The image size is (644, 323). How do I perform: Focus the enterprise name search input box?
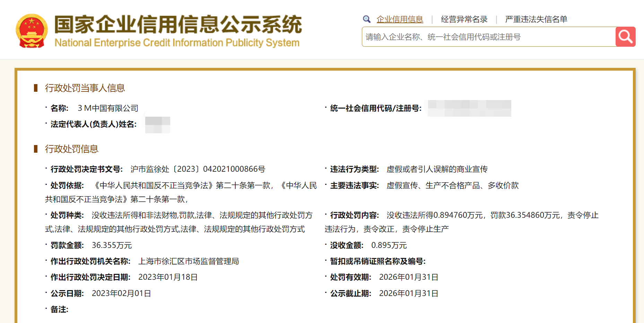[x=488, y=37]
